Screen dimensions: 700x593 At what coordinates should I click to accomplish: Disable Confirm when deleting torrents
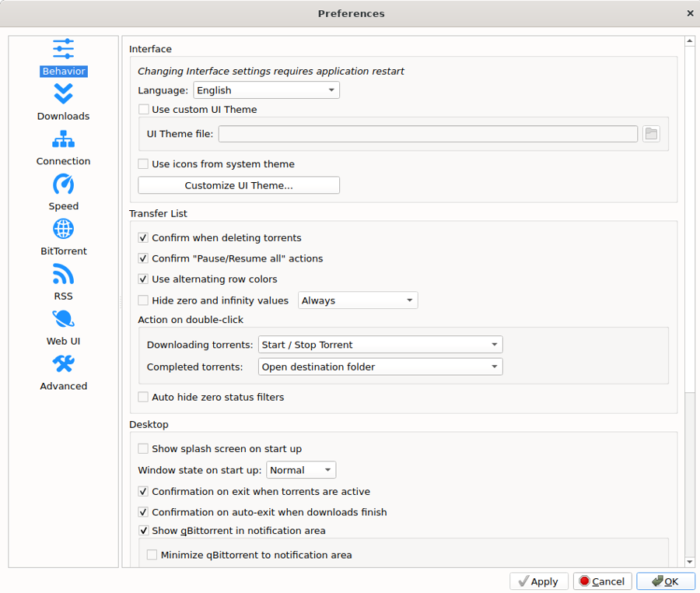143,237
